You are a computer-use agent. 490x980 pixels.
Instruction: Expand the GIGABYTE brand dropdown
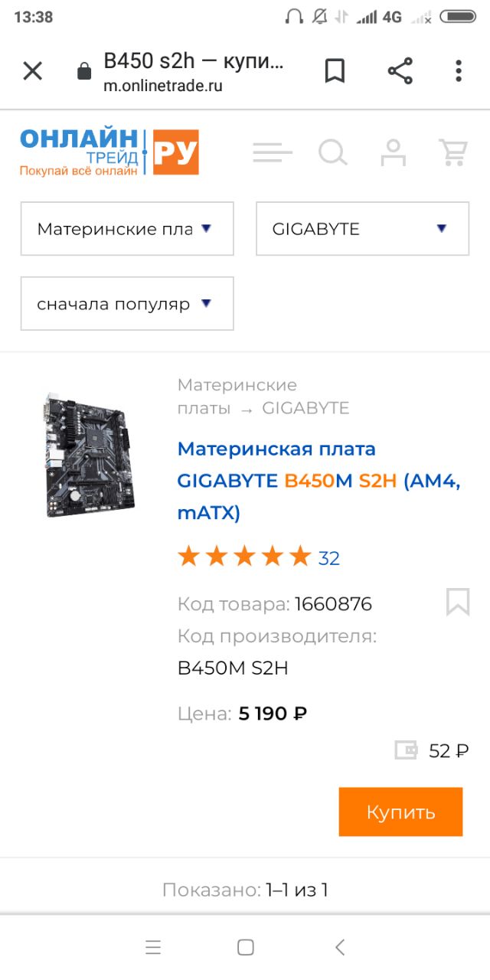tap(362, 228)
